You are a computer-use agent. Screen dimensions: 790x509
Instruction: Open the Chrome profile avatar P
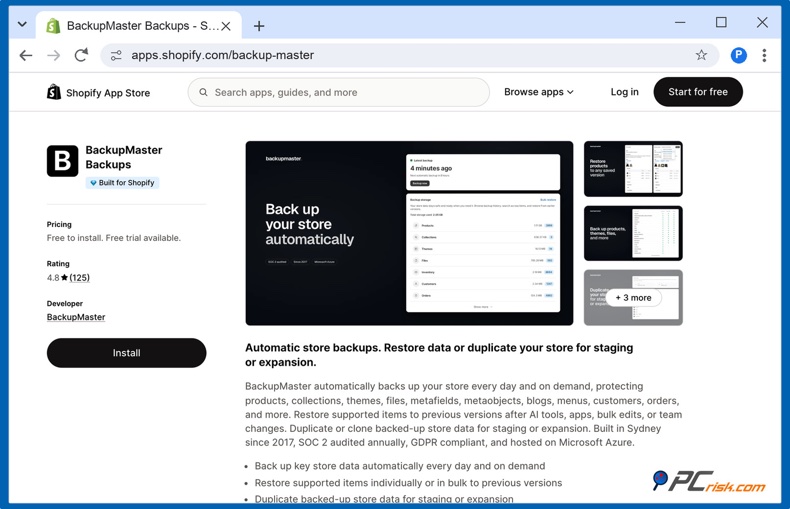[x=739, y=55]
